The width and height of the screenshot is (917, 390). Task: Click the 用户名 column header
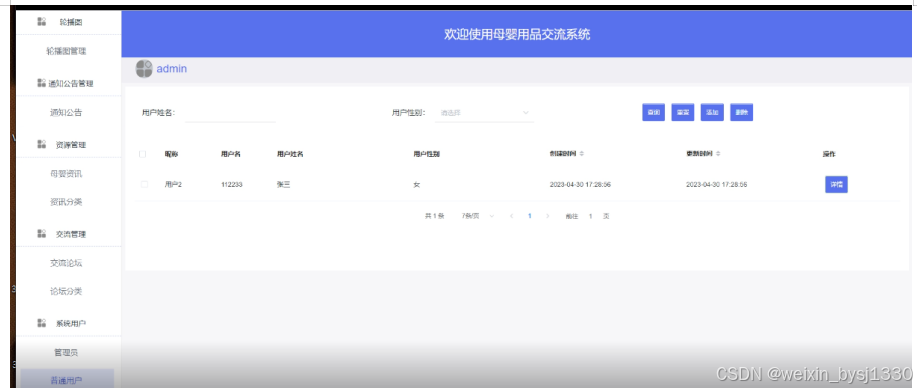click(x=231, y=154)
